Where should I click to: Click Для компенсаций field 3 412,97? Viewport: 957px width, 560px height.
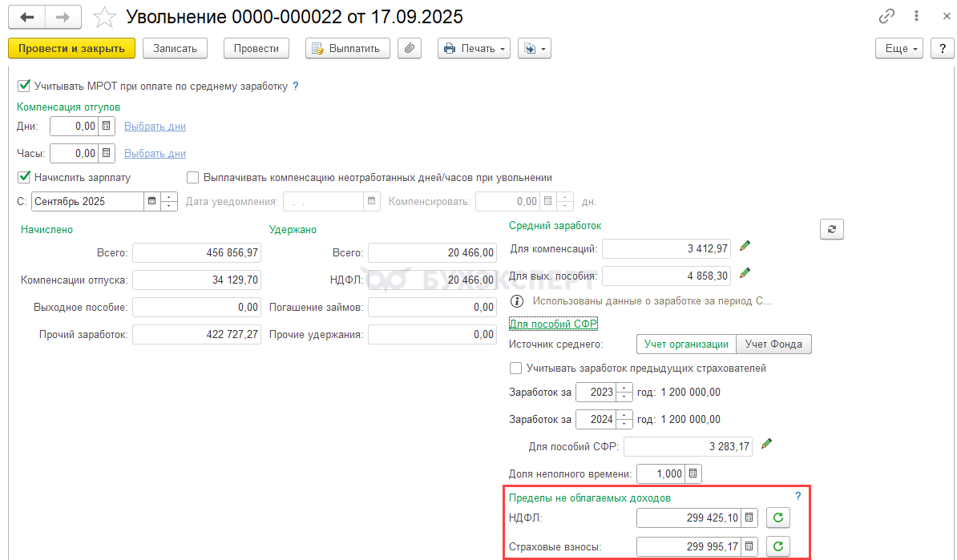(x=667, y=248)
